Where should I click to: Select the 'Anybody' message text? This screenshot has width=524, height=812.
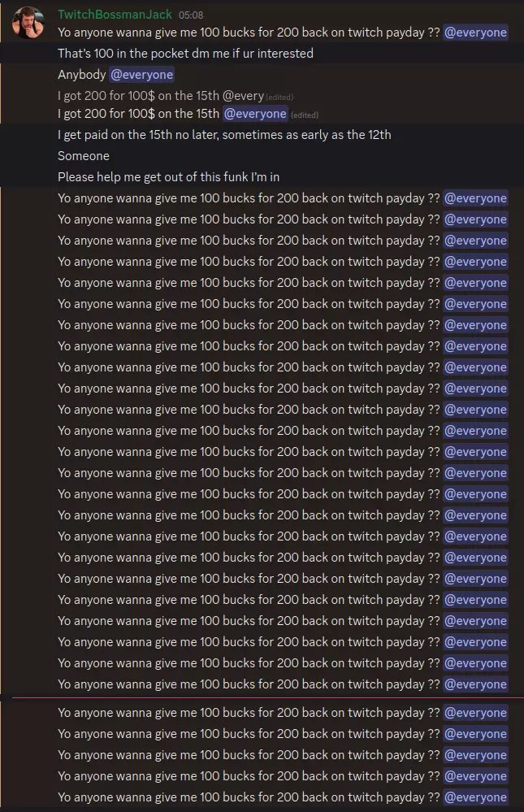tap(82, 75)
